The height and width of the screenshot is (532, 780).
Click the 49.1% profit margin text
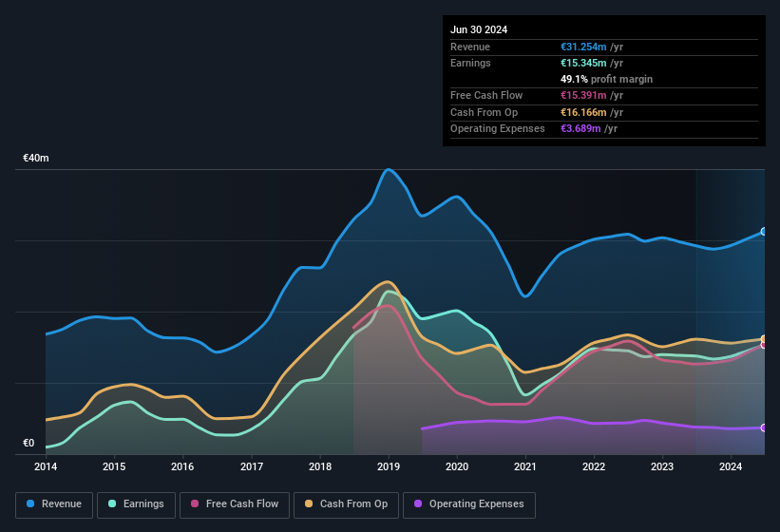coord(606,79)
